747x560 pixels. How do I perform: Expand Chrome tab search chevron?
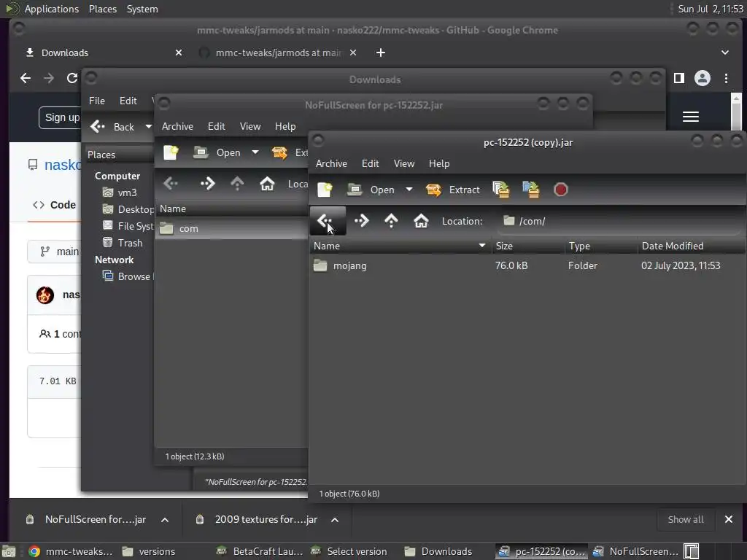(725, 52)
